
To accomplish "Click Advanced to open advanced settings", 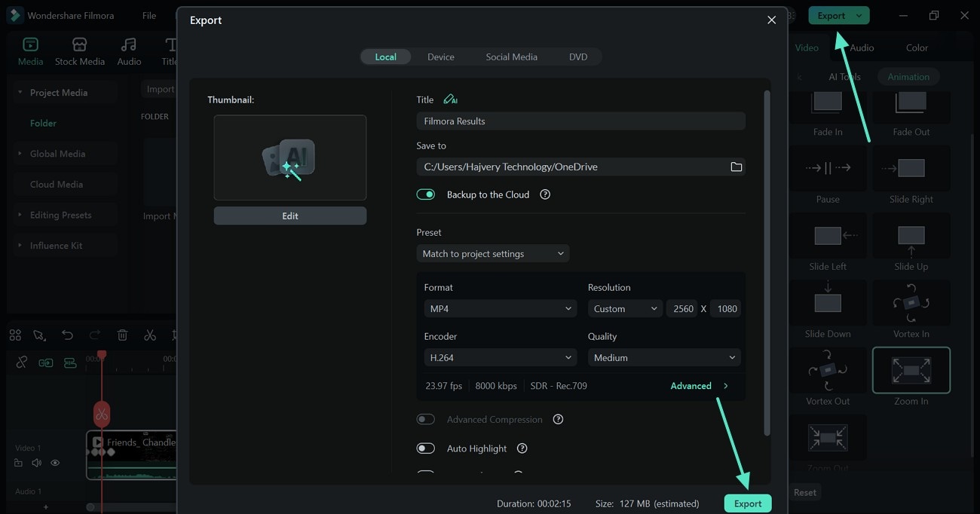I will (691, 385).
